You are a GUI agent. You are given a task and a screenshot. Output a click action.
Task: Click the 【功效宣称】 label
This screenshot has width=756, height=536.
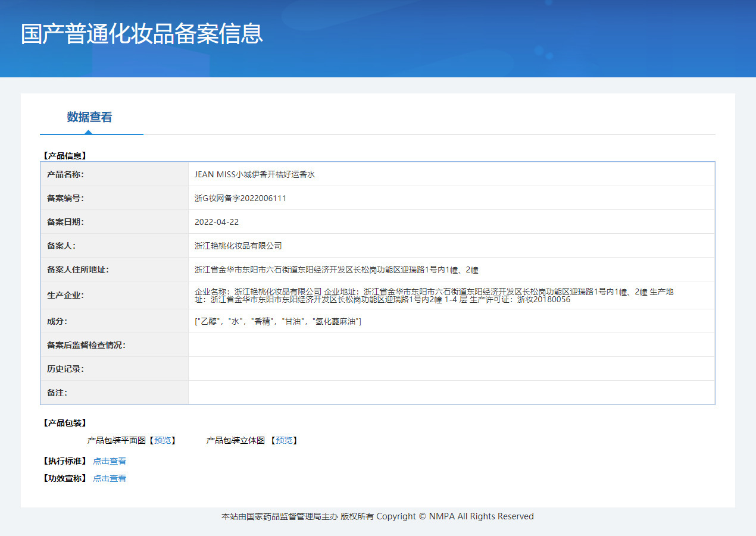[x=65, y=478]
